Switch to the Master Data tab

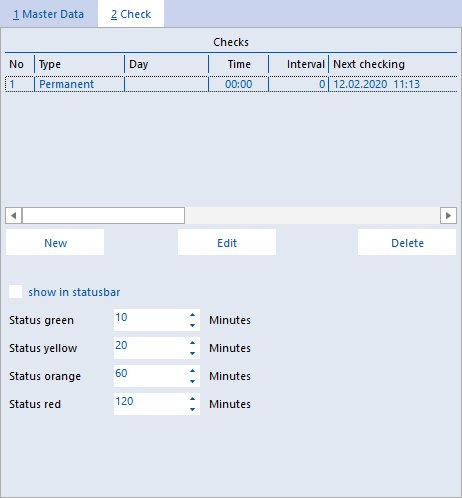(48, 14)
